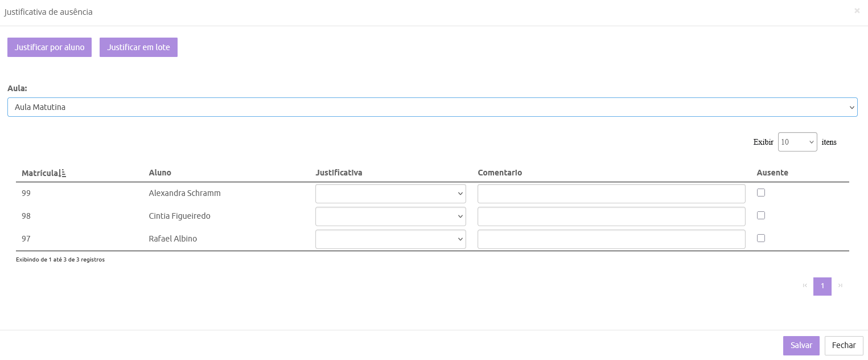The height and width of the screenshot is (360, 868).
Task: Focus Comentario field for Alexandra Schramm
Action: [x=611, y=194]
